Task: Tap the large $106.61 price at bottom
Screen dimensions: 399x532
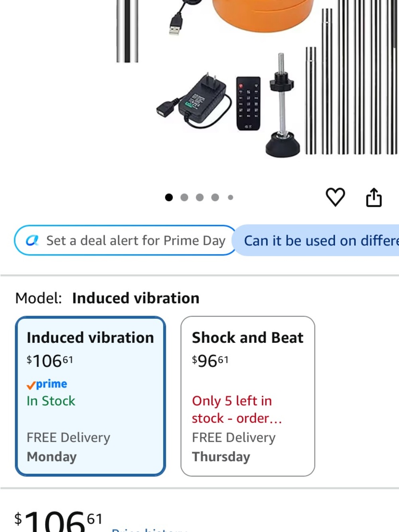Action: pyautogui.click(x=58, y=520)
